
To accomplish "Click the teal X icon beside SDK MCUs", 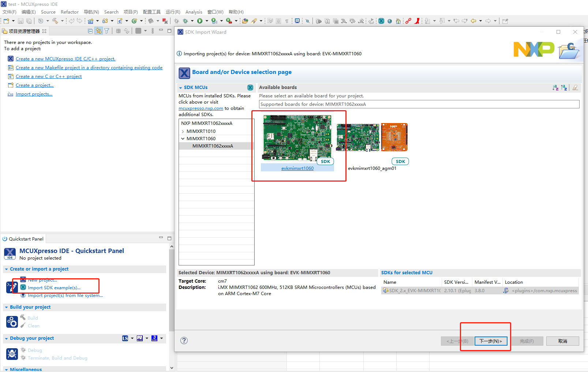I will [x=250, y=88].
